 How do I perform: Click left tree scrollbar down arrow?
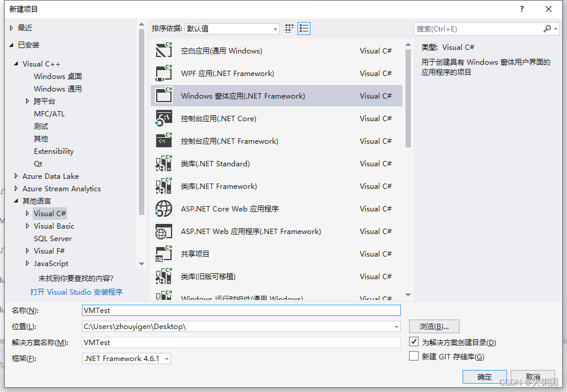click(x=141, y=264)
